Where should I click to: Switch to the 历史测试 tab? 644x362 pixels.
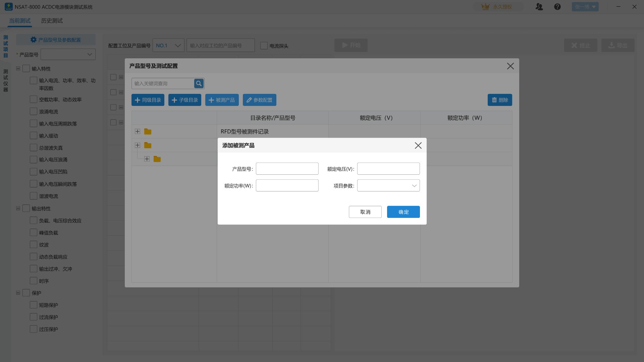tap(52, 21)
